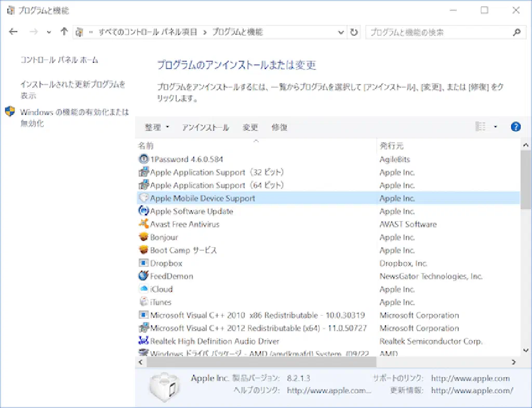Click the プログラムと機能の検索 search field
Image resolution: width=532 pixels, height=408 pixels.
click(x=439, y=32)
